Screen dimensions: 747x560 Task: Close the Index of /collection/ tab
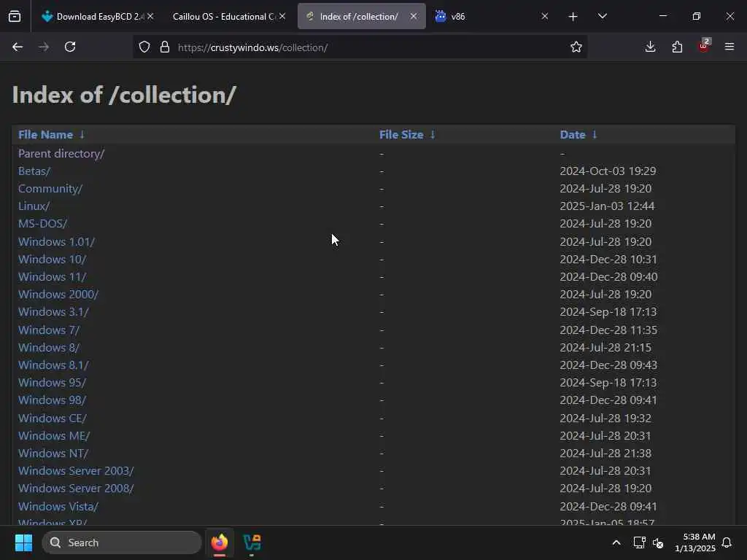tap(414, 16)
